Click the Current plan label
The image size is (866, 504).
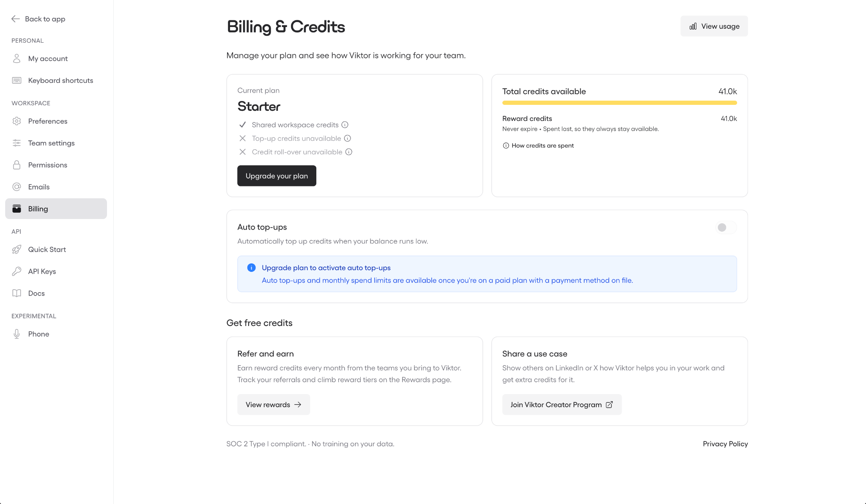[x=258, y=90]
